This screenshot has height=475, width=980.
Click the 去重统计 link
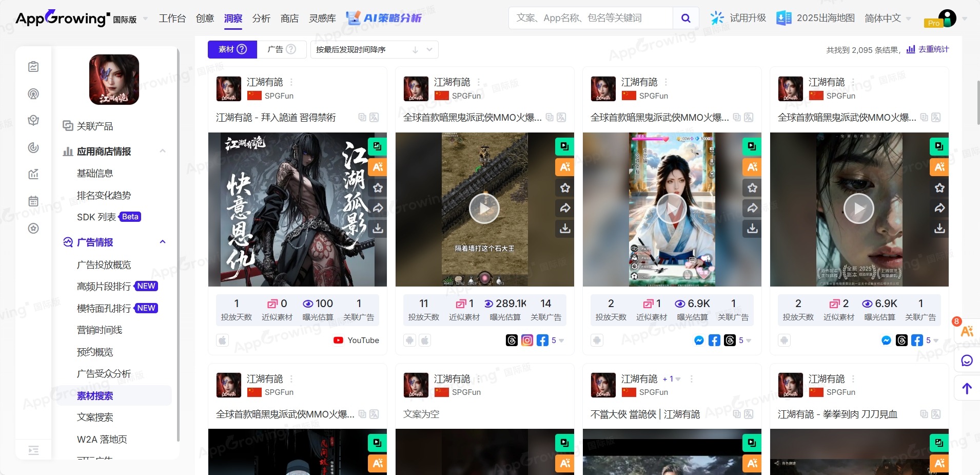pos(928,49)
